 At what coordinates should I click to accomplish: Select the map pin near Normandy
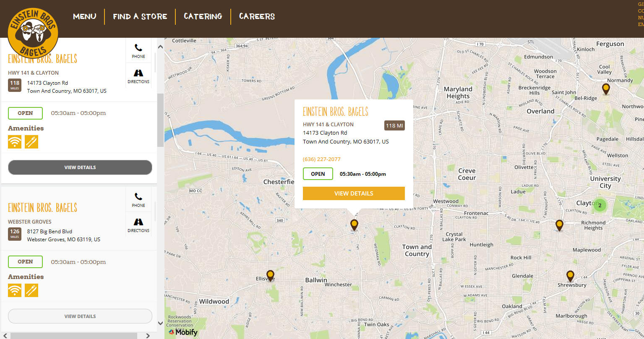click(x=606, y=89)
